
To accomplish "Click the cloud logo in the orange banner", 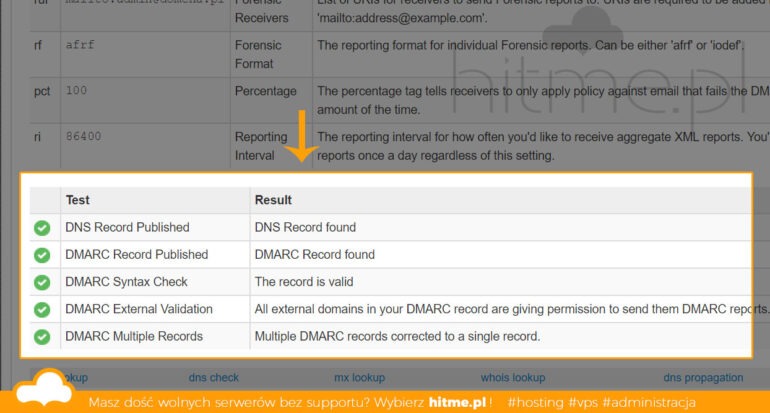I will (x=44, y=389).
